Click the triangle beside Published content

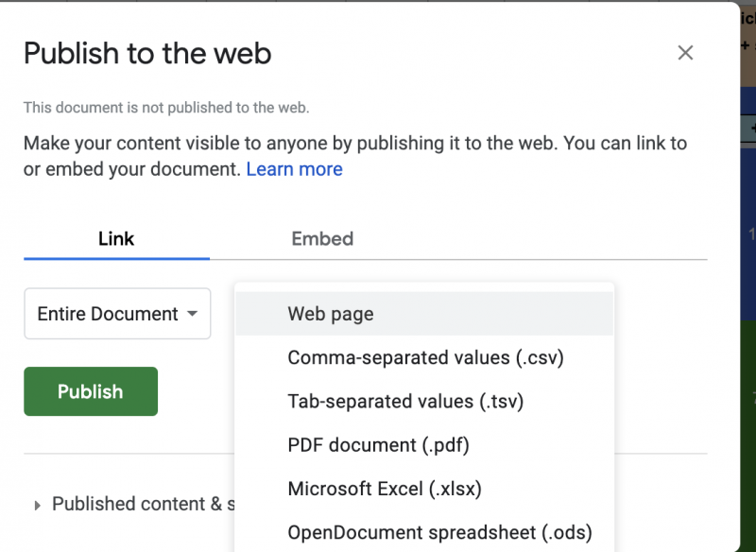tap(38, 506)
